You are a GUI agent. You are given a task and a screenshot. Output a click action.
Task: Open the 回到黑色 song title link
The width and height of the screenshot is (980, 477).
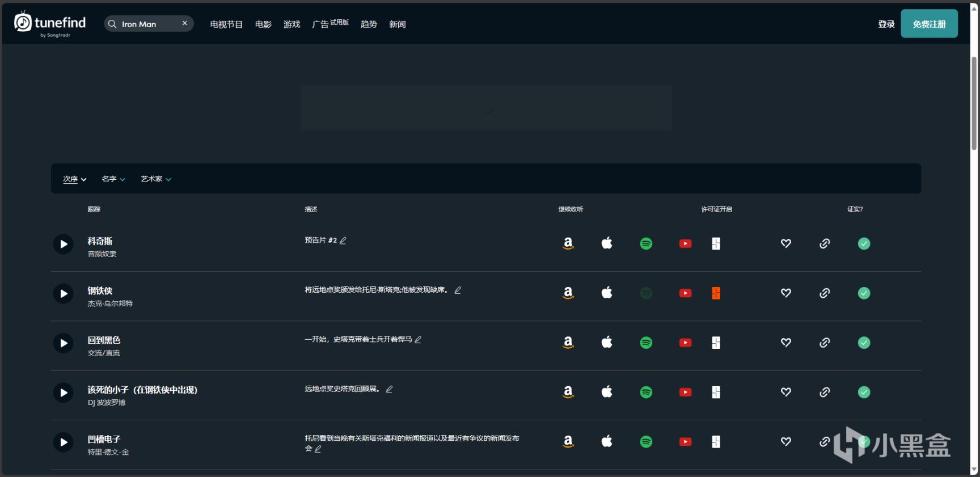[104, 340]
